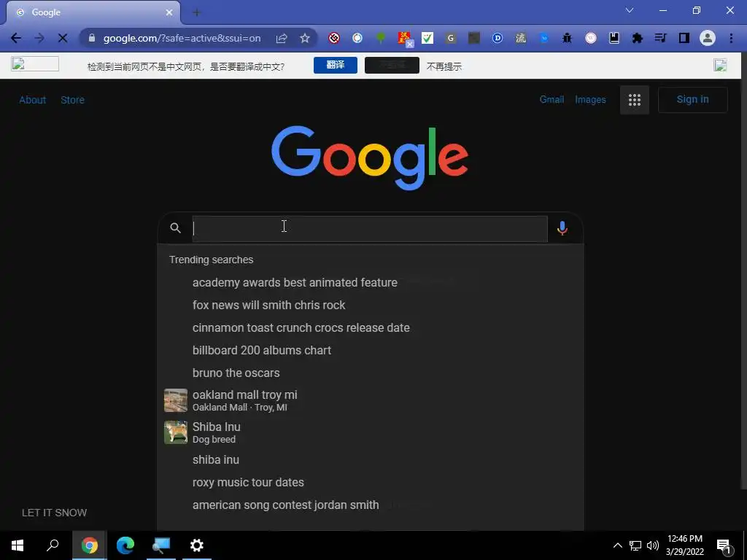Click the voice search microphone

point(562,228)
